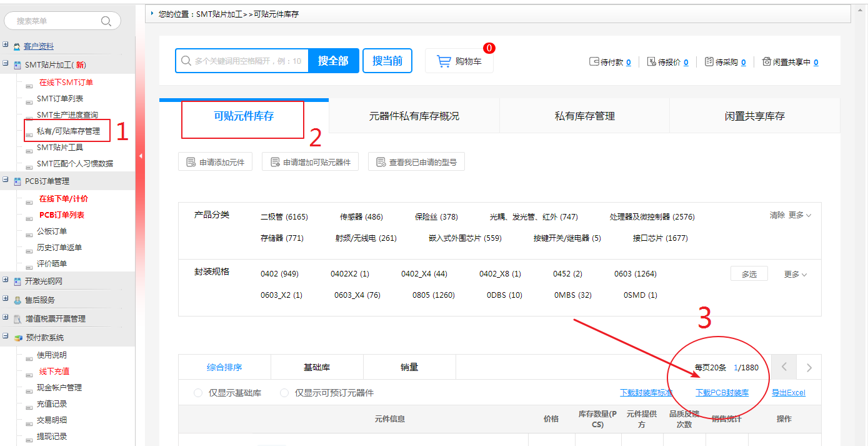Image resolution: width=868 pixels, height=446 pixels.
Task: Go to next page arrow
Action: pos(809,368)
